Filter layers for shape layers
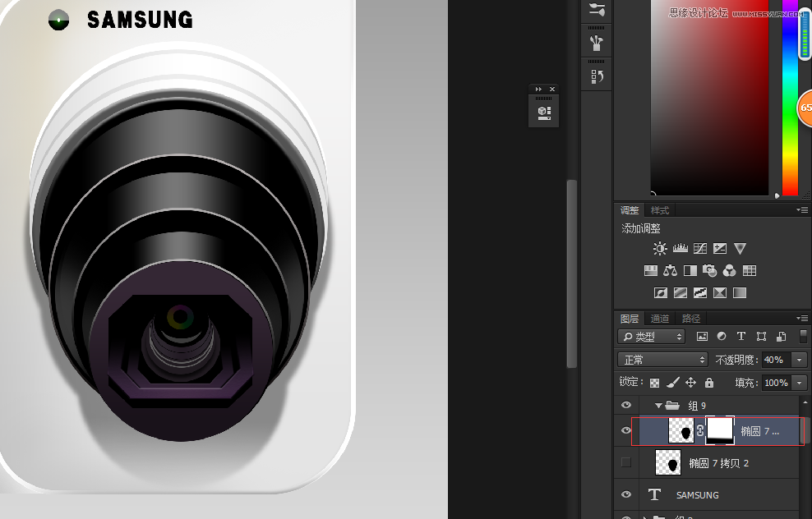The height and width of the screenshot is (519, 812). tap(761, 337)
